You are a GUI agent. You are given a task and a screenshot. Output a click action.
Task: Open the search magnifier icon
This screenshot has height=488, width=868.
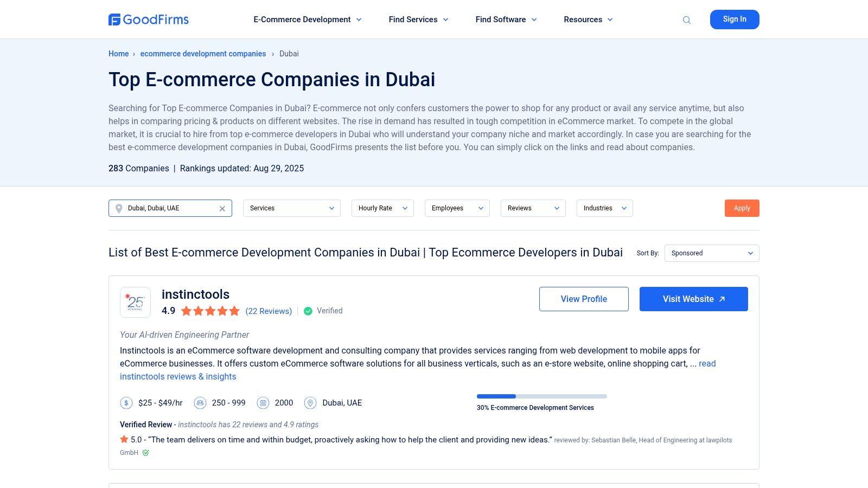click(687, 19)
